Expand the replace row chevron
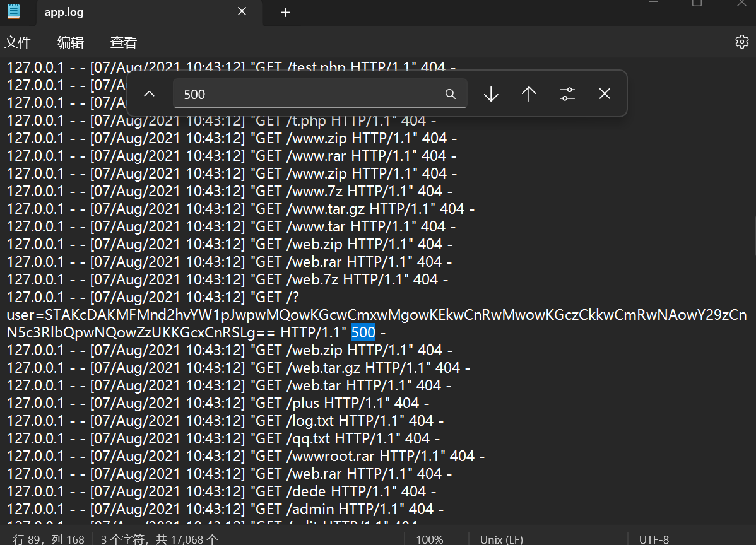This screenshot has width=756, height=545. [149, 94]
